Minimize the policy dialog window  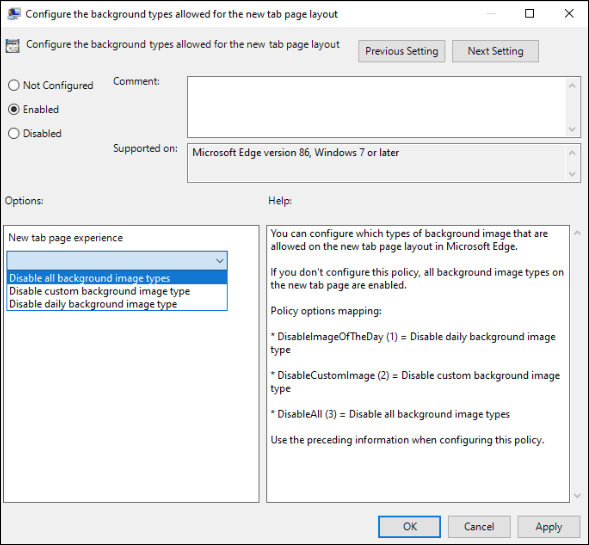[490, 14]
